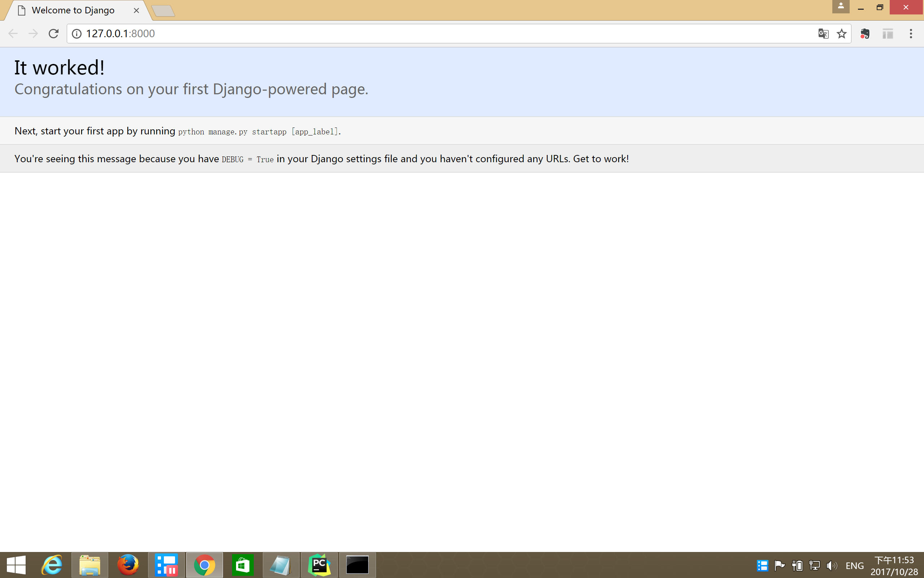Viewport: 924px width, 578px height.
Task: Bookmark this page with the star
Action: (842, 34)
